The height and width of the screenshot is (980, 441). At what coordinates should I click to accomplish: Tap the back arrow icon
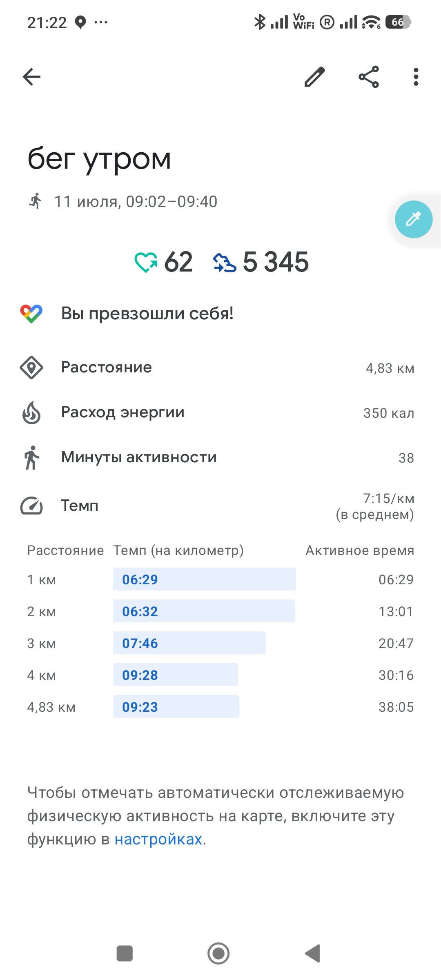click(31, 77)
